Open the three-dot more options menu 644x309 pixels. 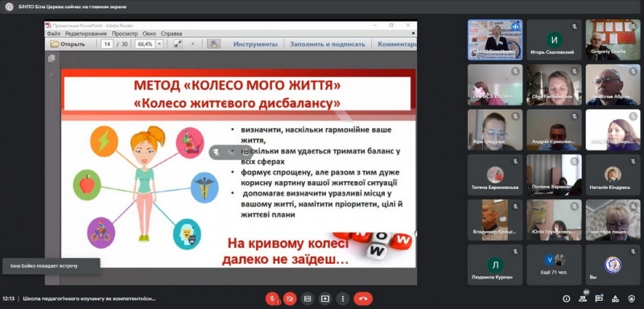343,299
